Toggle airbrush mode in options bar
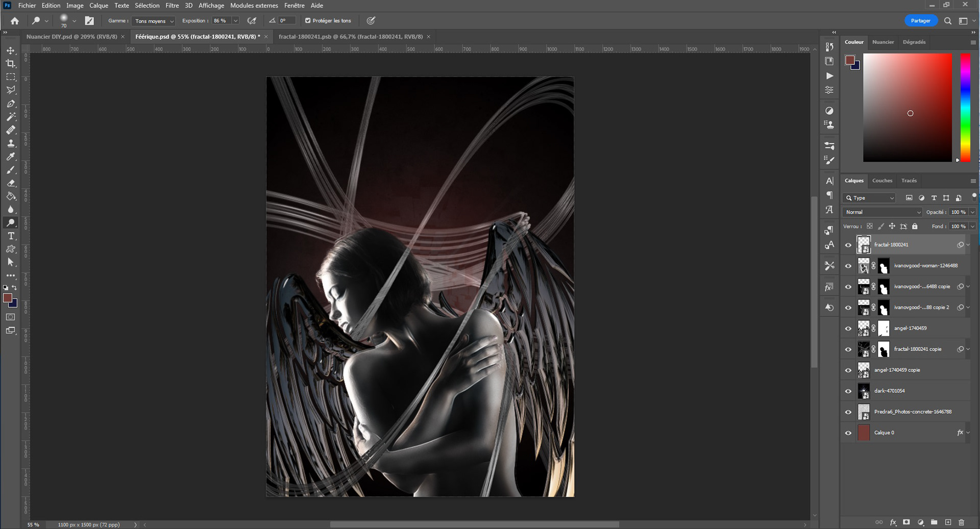This screenshot has height=529, width=980. [x=252, y=21]
